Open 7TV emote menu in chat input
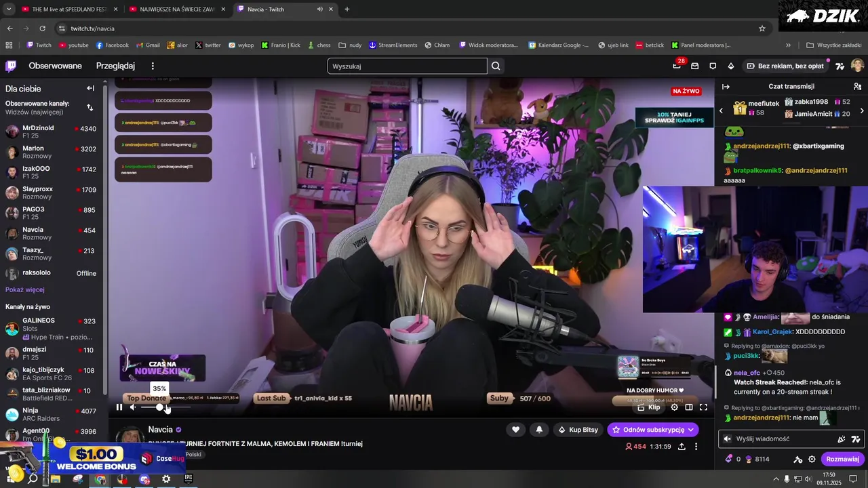Screen dimensions: 868x488 click(x=856, y=439)
